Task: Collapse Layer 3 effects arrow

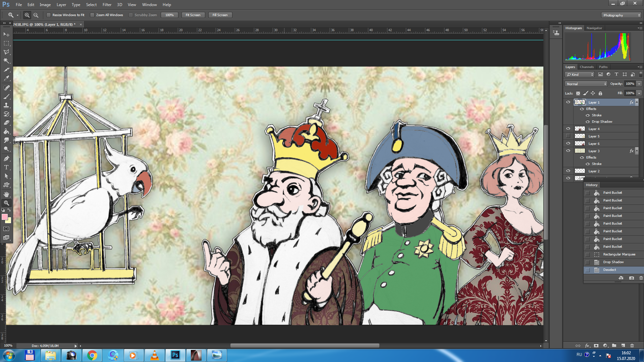Action: pos(637,151)
